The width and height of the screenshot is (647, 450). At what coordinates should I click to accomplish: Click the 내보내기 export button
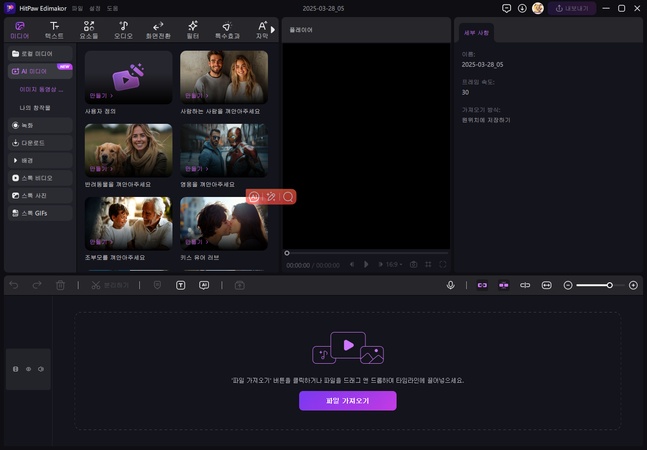click(x=576, y=8)
